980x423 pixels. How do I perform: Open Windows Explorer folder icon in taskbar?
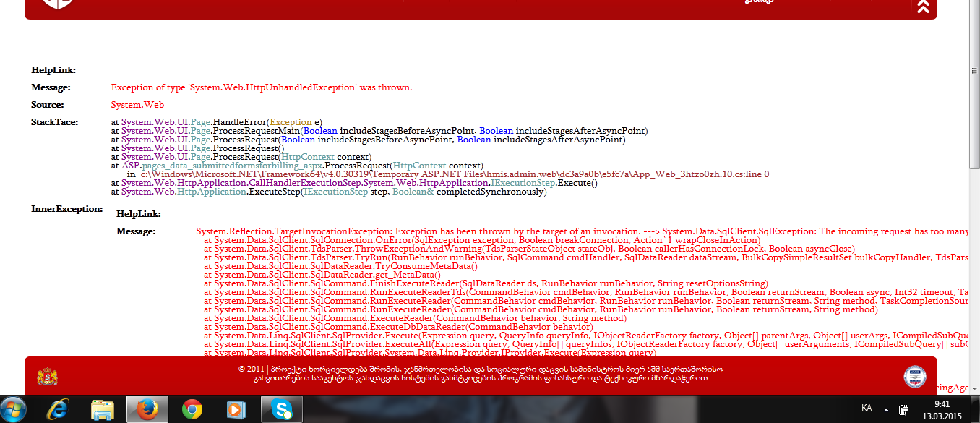[103, 410]
